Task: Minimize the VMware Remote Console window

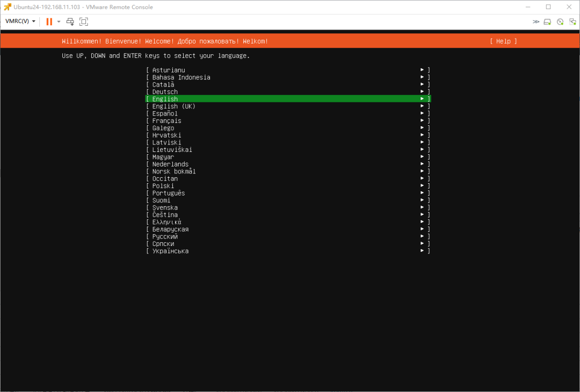Action: pyautogui.click(x=528, y=7)
